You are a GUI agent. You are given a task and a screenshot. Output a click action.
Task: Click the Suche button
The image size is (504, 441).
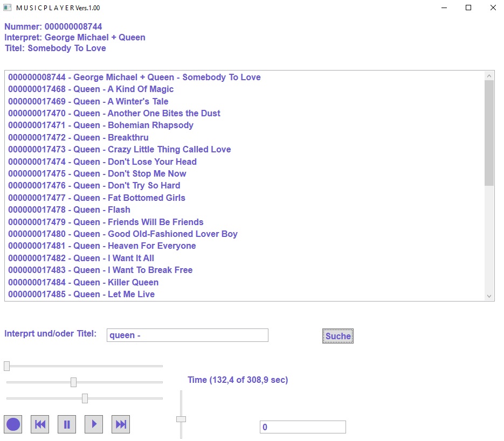coord(338,336)
